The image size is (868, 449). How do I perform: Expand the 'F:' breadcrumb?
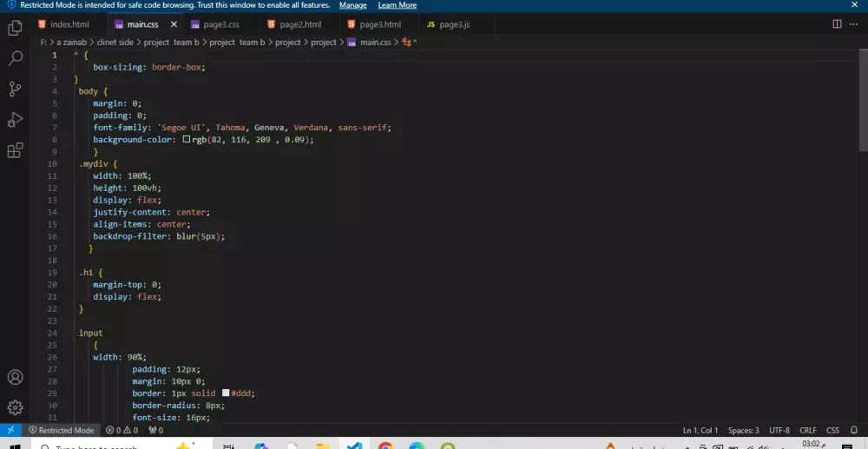[43, 42]
